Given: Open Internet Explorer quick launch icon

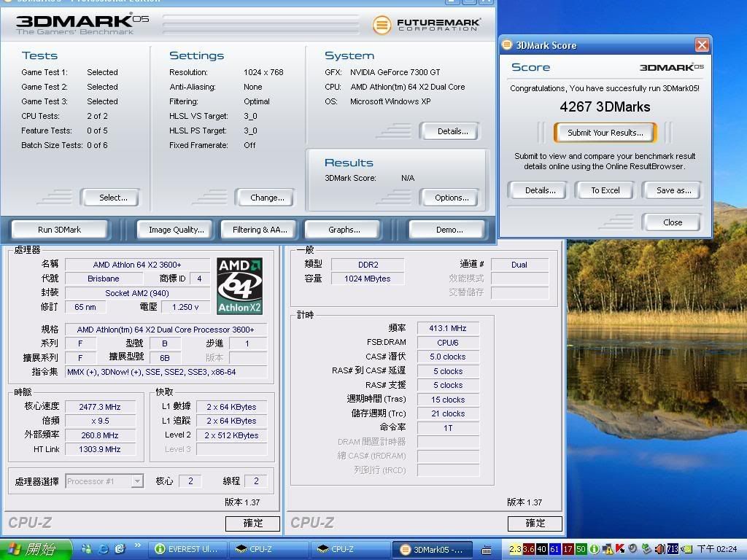Looking at the screenshot, I should 104,549.
